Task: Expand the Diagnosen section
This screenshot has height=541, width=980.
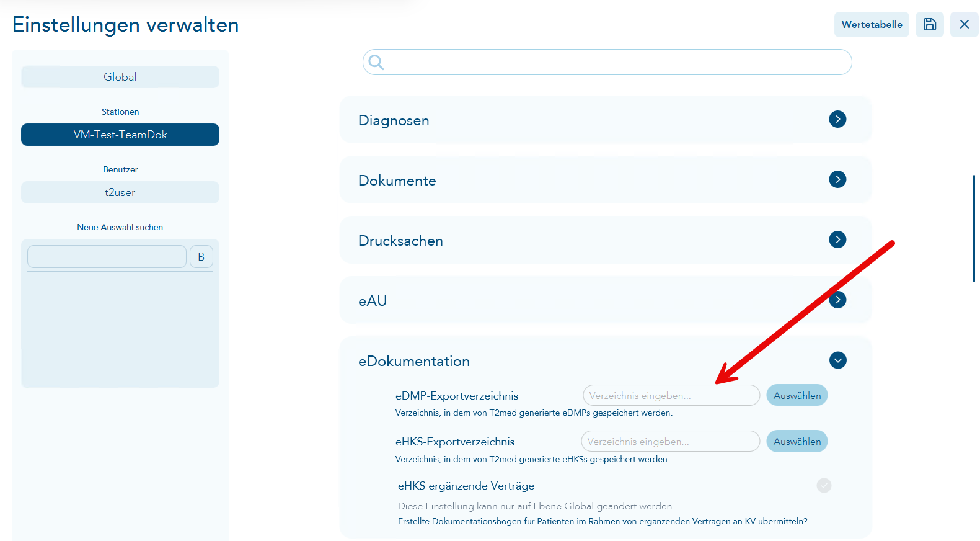Action: (x=837, y=119)
